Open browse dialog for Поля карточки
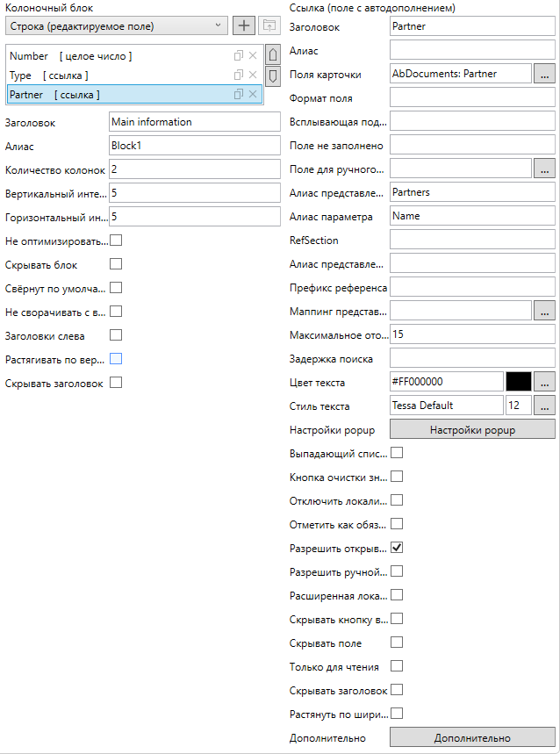Image resolution: width=560 pixels, height=754 pixels. coord(544,74)
